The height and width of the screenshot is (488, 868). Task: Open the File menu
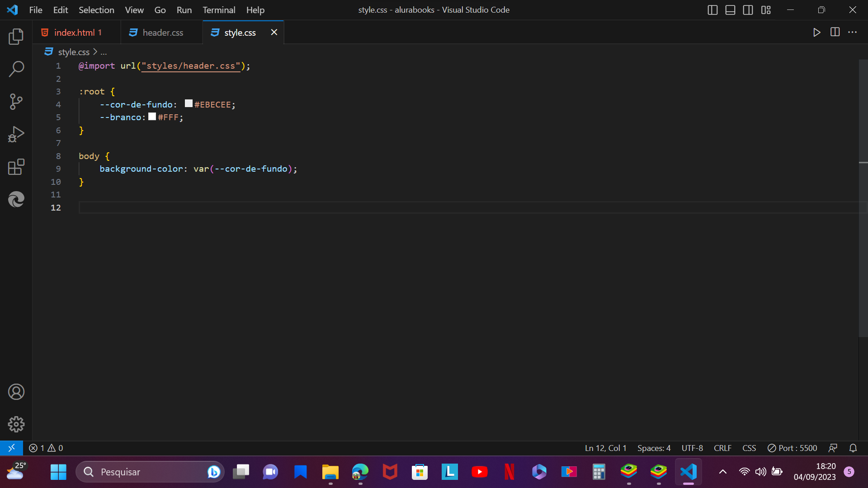click(36, 10)
